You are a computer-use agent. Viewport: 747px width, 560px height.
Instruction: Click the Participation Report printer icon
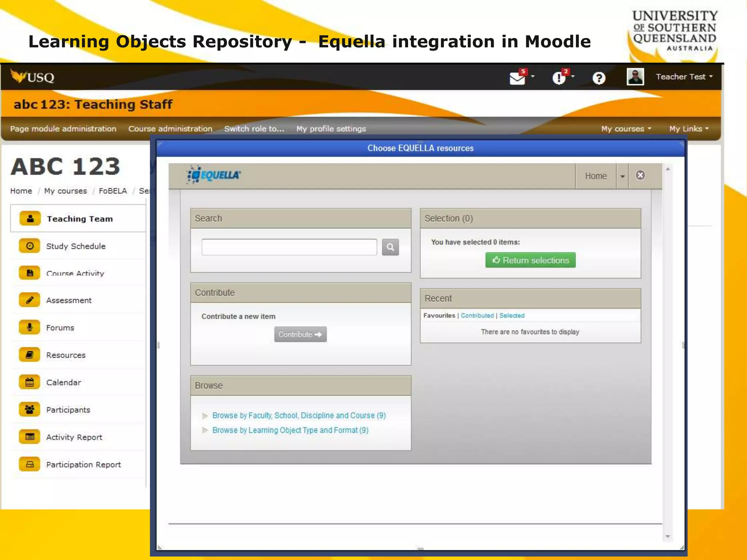(x=30, y=464)
